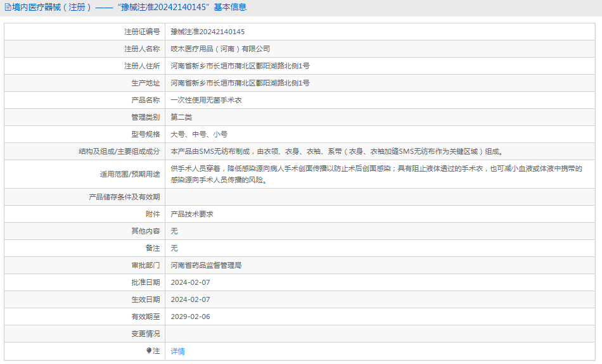Screen dimensions: 602x364
Task: Select registrant name 咬木医疗用品（河南）有限公司
Action: [x=221, y=49]
